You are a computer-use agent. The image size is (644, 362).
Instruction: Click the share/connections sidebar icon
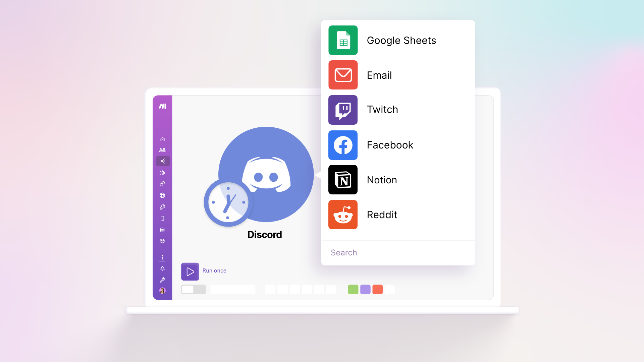pyautogui.click(x=163, y=161)
